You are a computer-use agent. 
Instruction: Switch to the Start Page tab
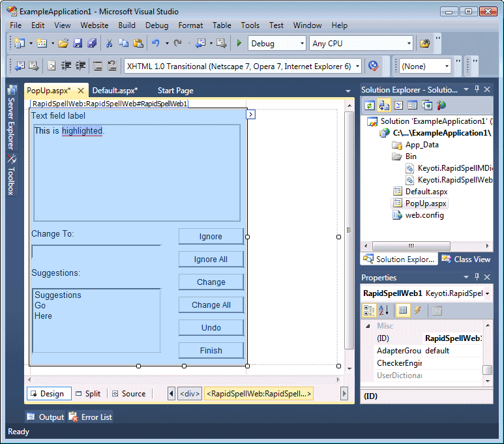point(175,91)
